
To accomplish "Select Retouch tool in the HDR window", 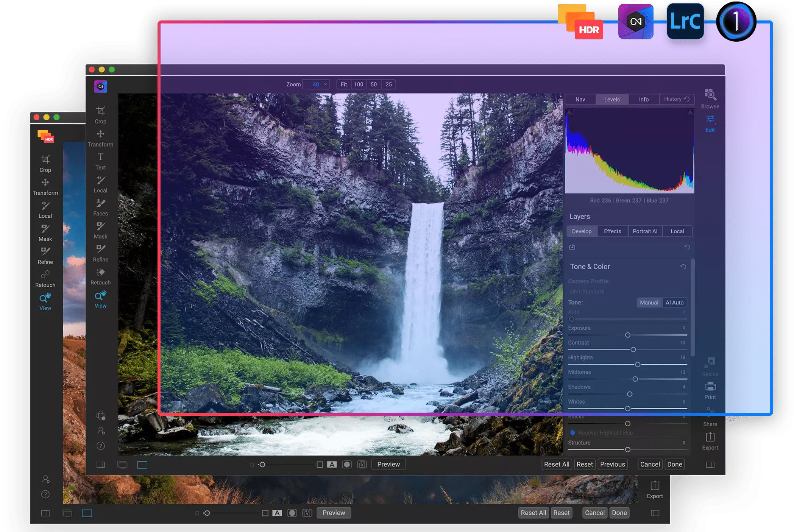I will 45,279.
